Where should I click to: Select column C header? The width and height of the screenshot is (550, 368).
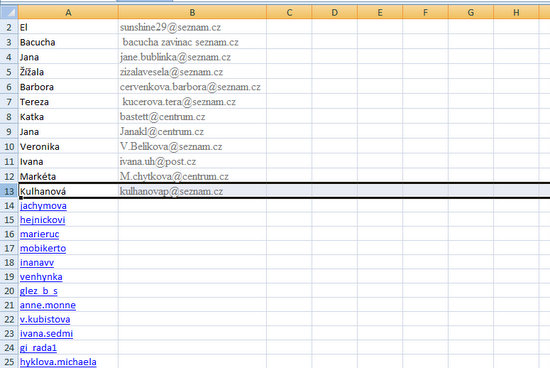(x=289, y=12)
